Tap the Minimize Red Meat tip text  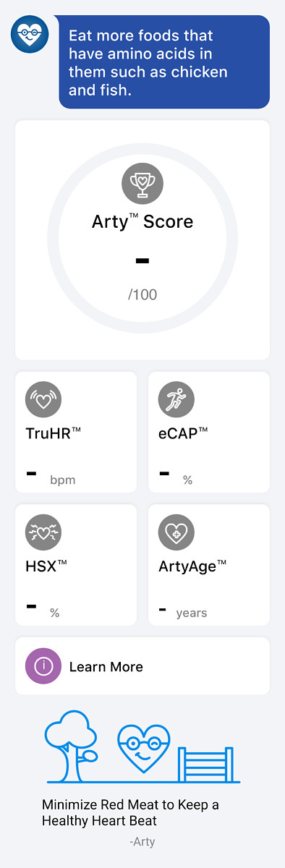(x=130, y=812)
